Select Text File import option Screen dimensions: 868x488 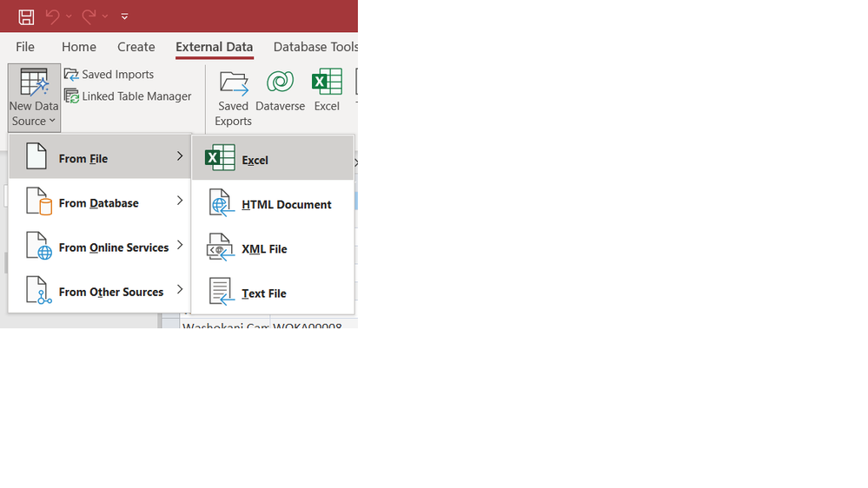[x=272, y=292]
